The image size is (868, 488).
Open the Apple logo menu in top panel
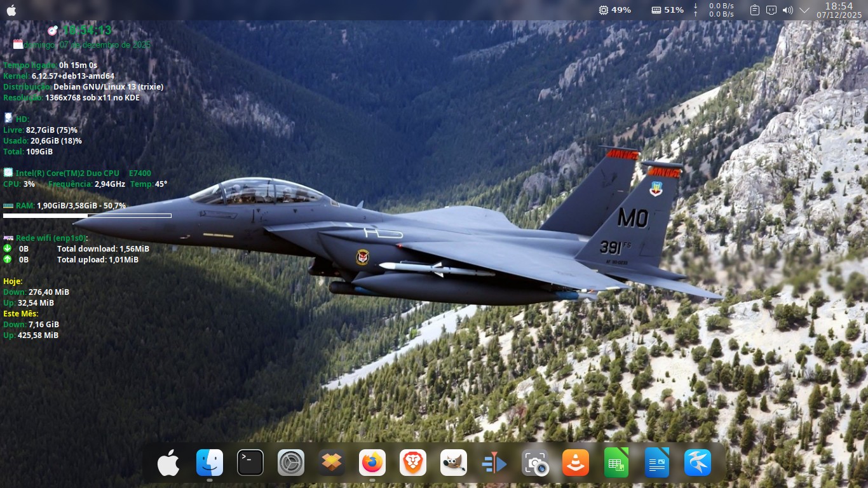click(x=11, y=10)
